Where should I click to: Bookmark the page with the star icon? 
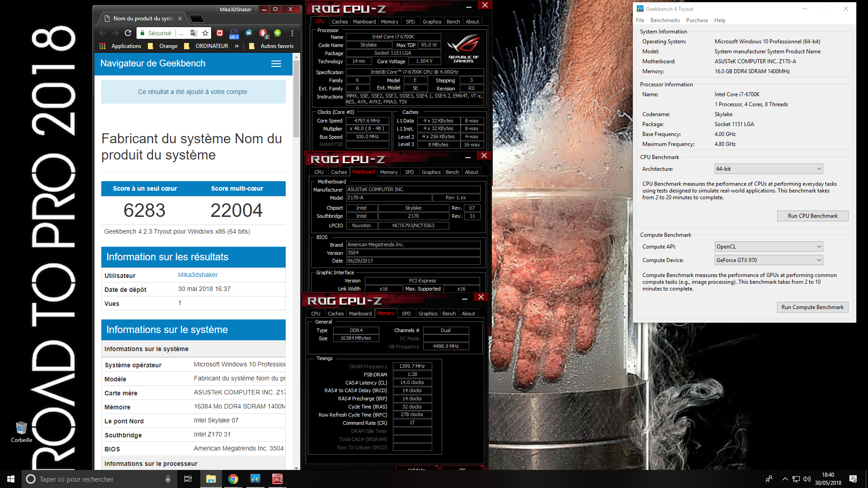(205, 33)
